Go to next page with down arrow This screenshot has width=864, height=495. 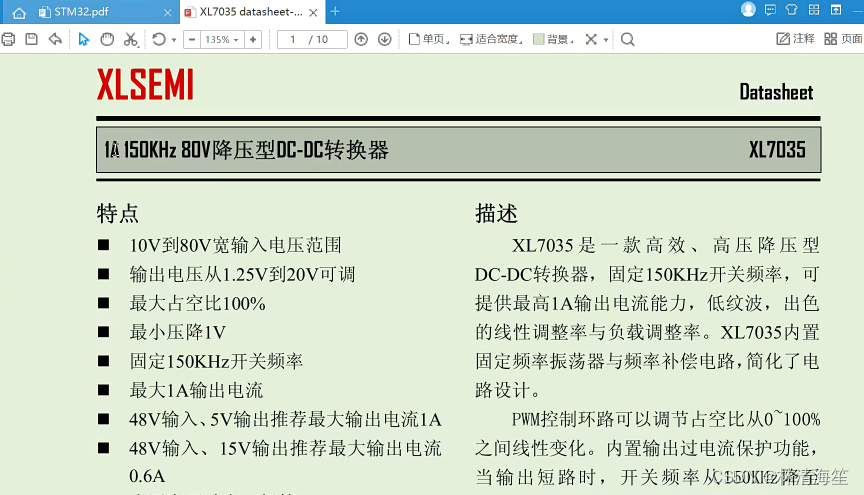click(385, 39)
